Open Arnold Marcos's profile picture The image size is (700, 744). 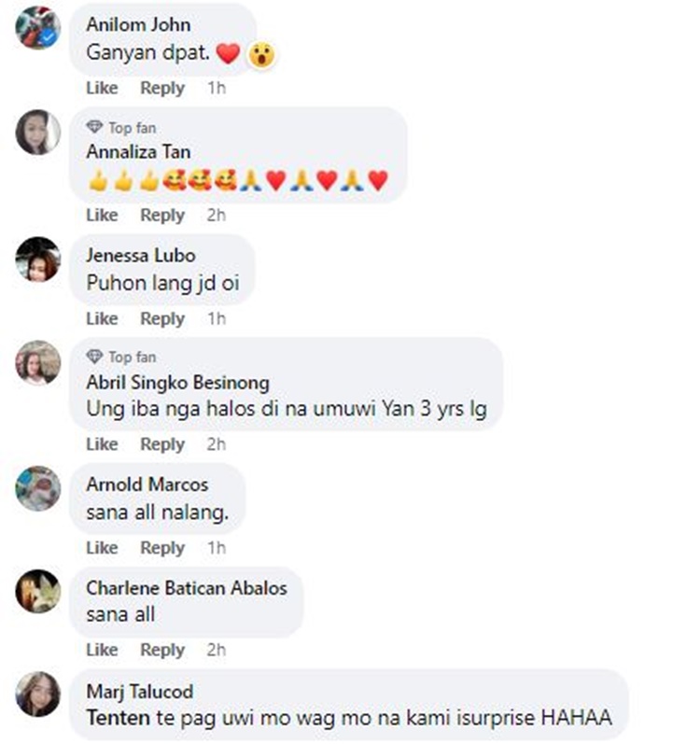(x=38, y=488)
